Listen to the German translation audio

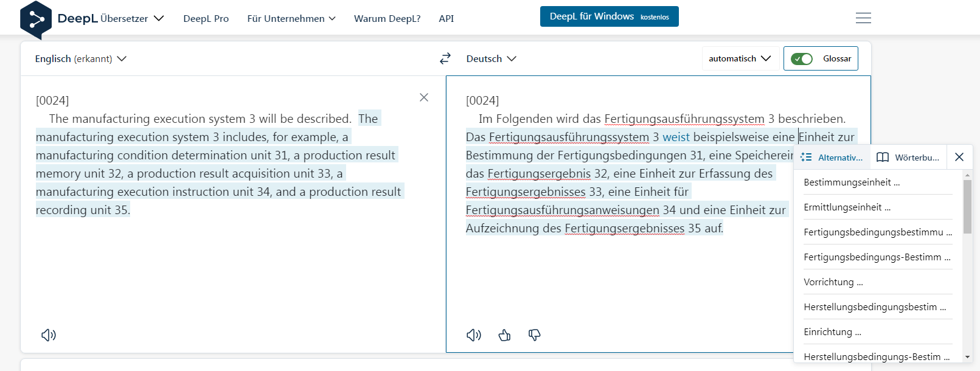point(474,335)
